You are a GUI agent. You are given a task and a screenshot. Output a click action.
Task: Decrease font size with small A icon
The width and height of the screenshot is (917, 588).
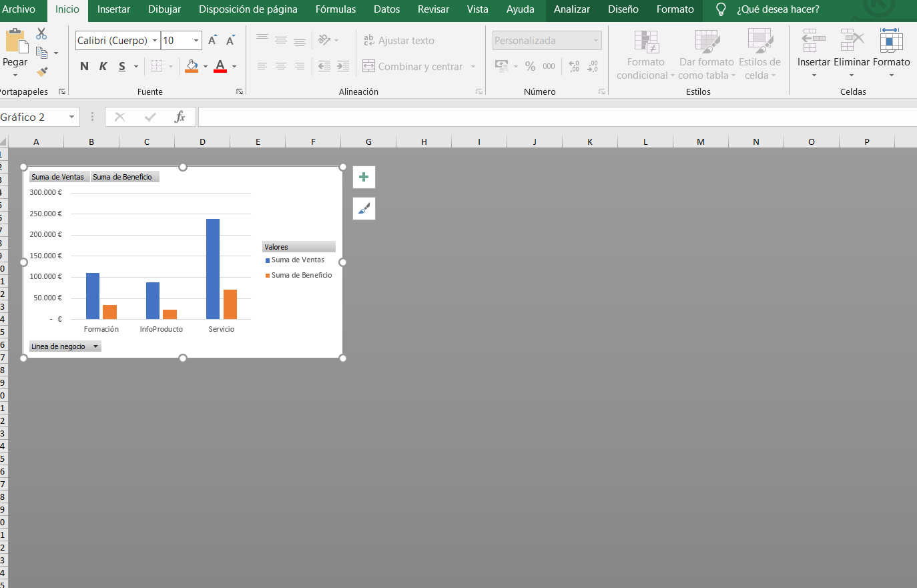pos(230,41)
